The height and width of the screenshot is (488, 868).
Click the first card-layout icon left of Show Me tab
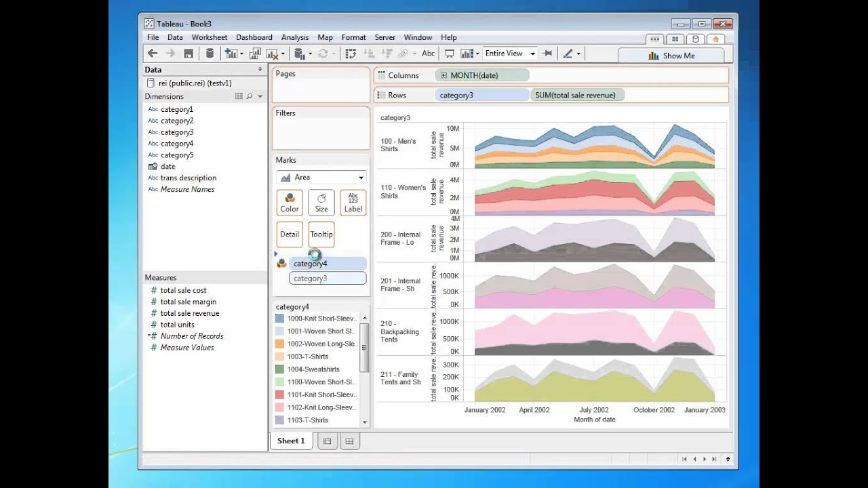654,39
